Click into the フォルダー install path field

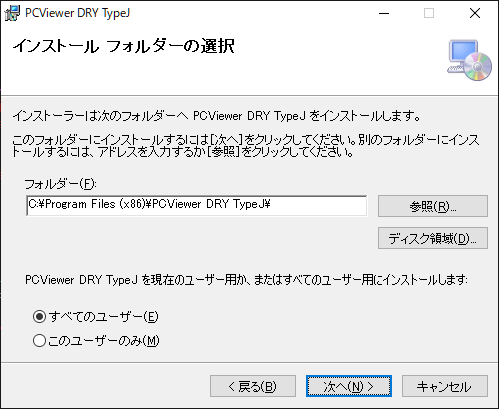(x=197, y=206)
